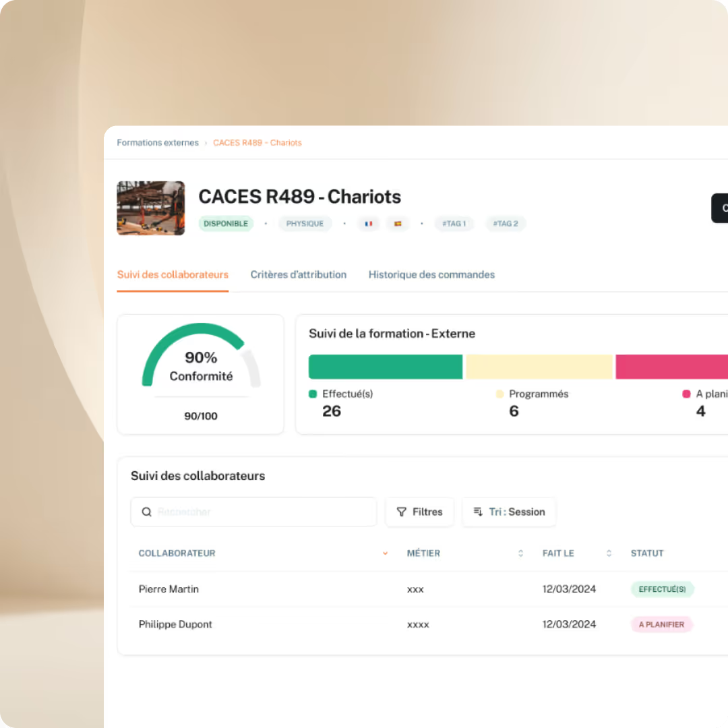The width and height of the screenshot is (728, 728).
Task: Click the PHYSIQUE tag badge
Action: (x=305, y=223)
